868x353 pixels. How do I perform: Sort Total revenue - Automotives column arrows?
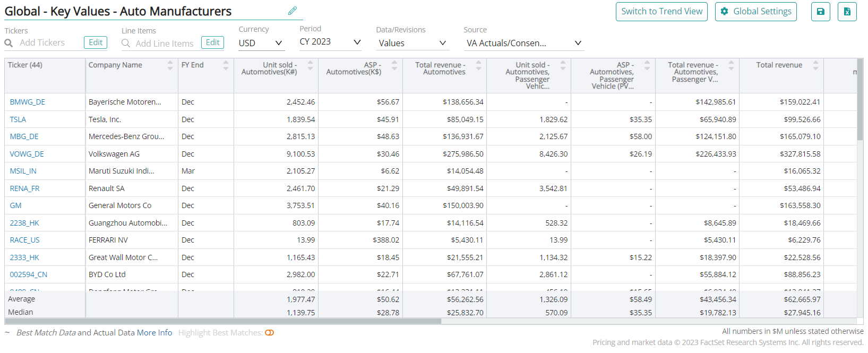pos(478,65)
